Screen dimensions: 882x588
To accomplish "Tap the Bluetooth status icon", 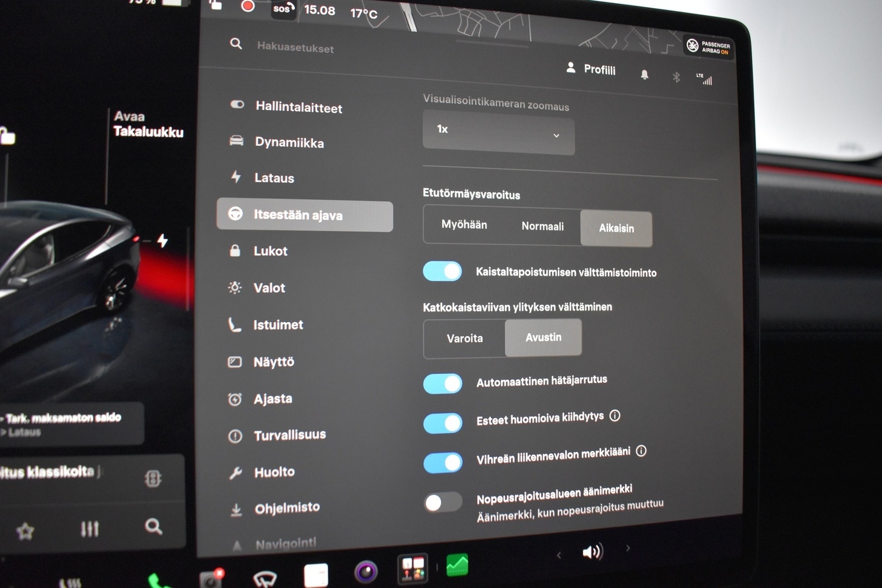I will click(x=676, y=77).
